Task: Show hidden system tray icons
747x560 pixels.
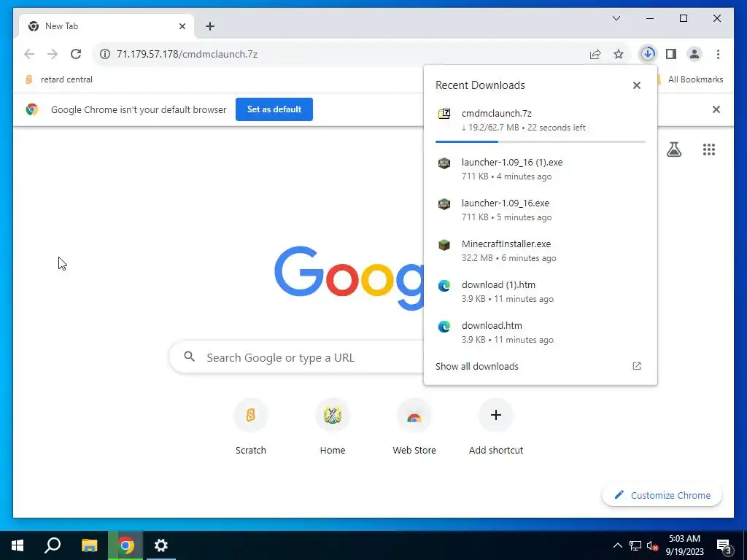Action: [x=617, y=545]
